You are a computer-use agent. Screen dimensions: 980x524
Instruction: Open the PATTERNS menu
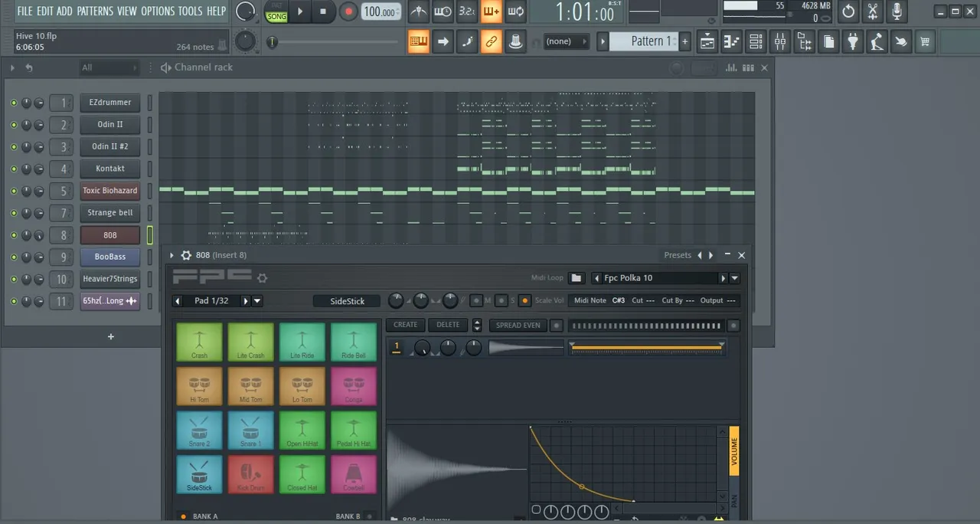(x=95, y=11)
